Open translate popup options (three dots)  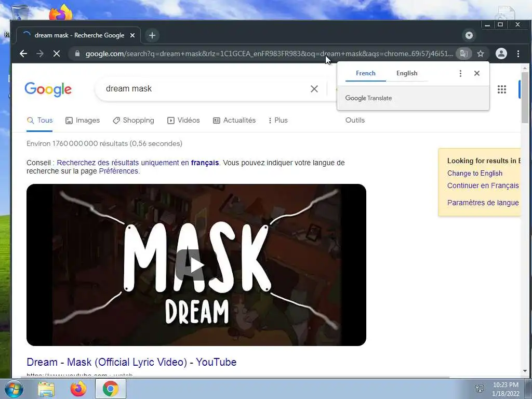[460, 73]
